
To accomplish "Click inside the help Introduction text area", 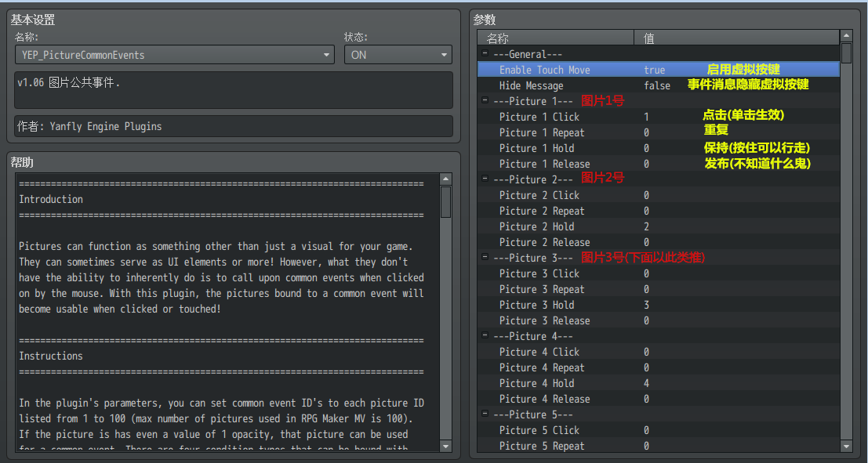I will (x=227, y=313).
